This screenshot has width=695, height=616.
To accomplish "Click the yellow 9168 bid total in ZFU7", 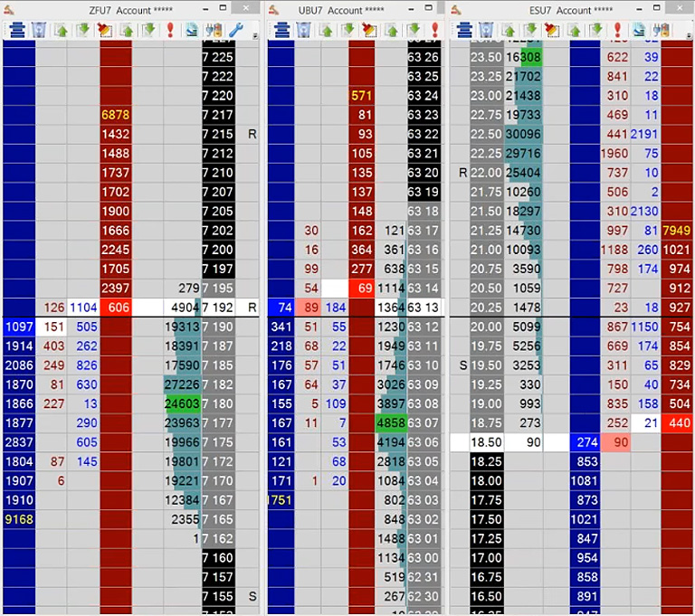I will pyautogui.click(x=19, y=519).
